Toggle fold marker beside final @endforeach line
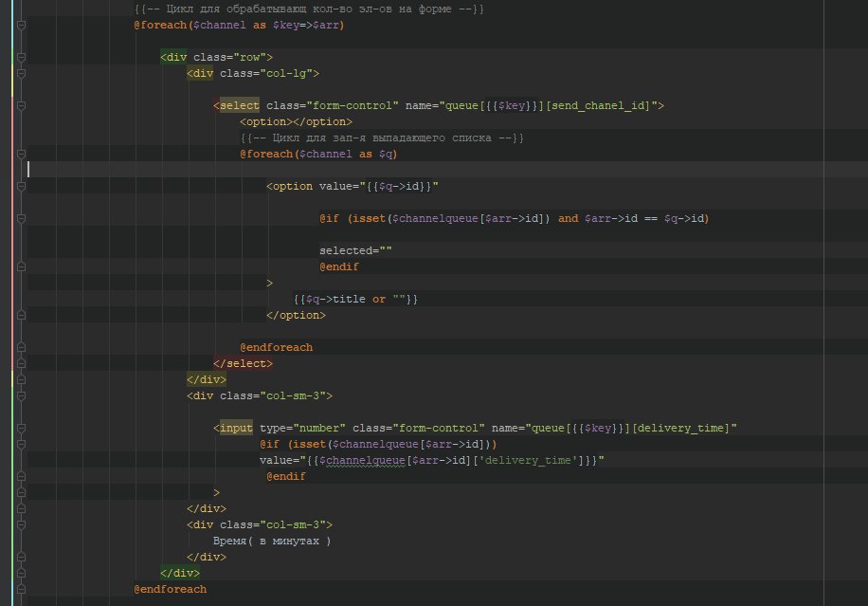This screenshot has width=868, height=606. [x=21, y=589]
